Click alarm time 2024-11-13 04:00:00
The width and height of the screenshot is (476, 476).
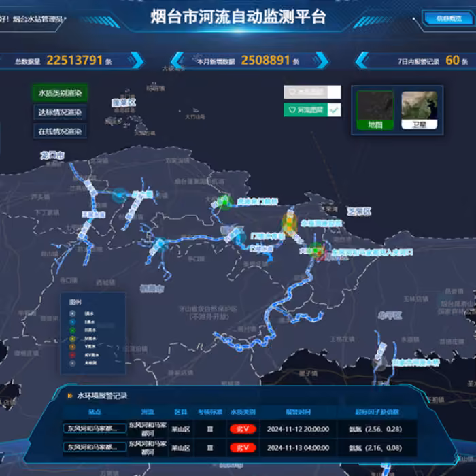click(298, 447)
